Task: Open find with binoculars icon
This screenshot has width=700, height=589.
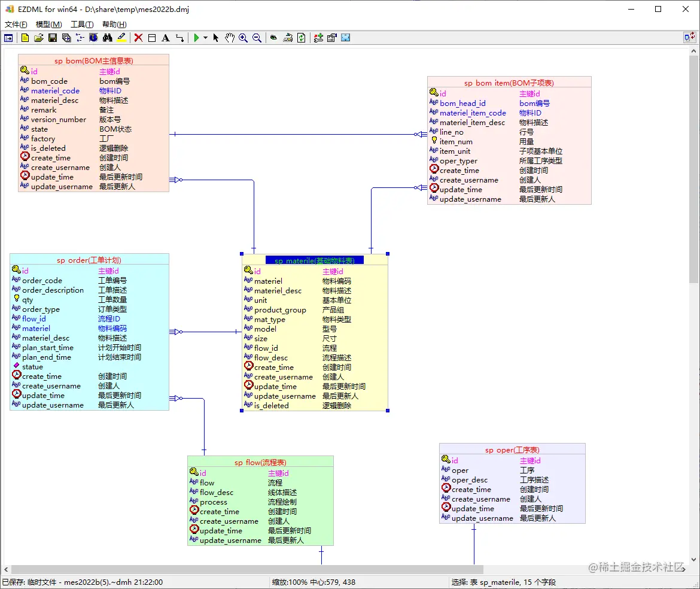Action: click(108, 38)
